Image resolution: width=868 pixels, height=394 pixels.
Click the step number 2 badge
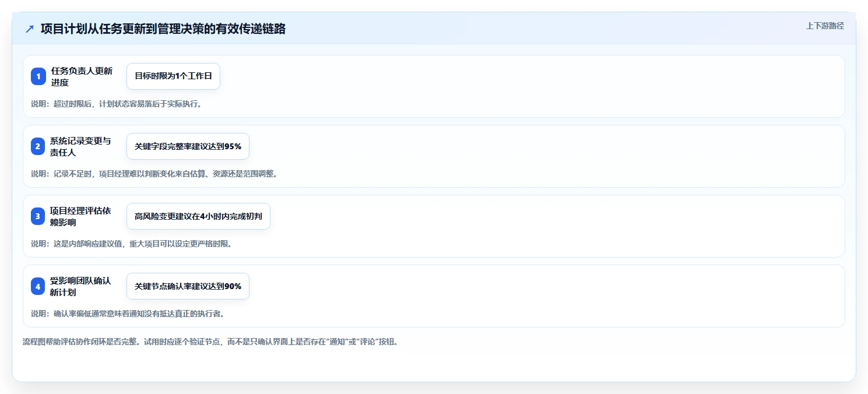tap(38, 146)
